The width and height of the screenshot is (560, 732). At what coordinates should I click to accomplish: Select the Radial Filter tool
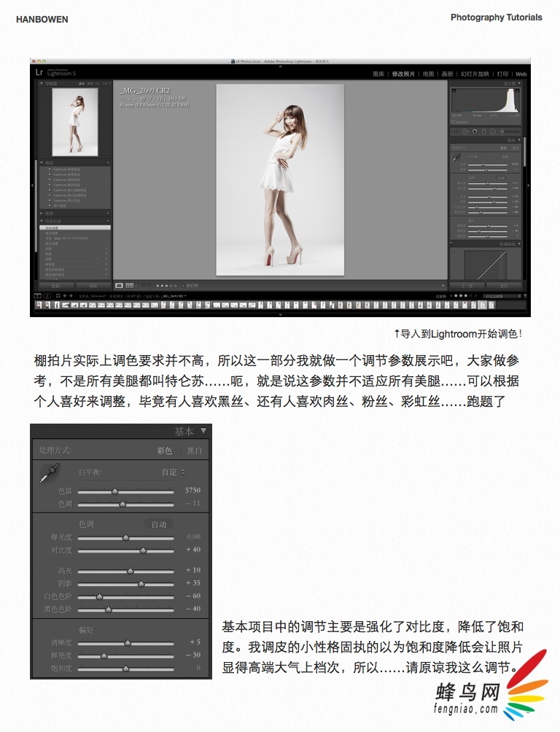[492, 131]
